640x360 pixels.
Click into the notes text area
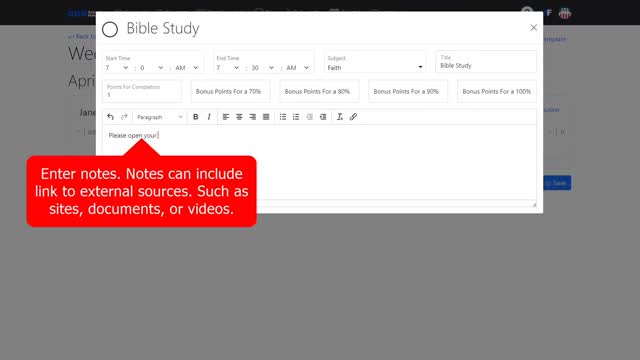pyautogui.click(x=319, y=162)
